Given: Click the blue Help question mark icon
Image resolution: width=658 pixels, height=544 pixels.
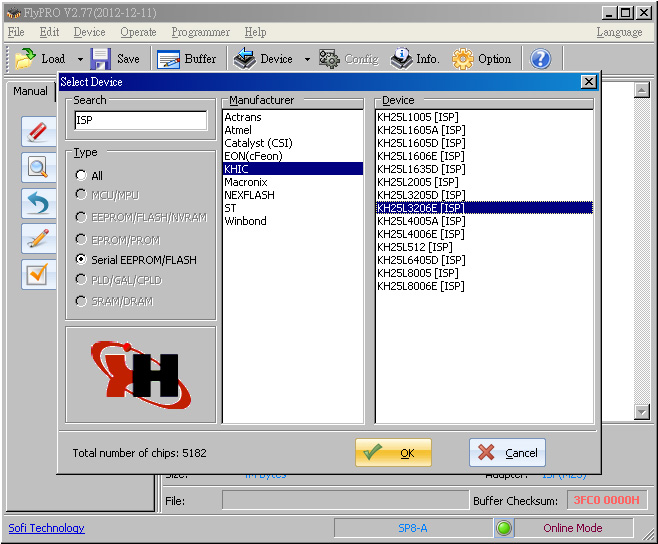Looking at the screenshot, I should (x=540, y=59).
